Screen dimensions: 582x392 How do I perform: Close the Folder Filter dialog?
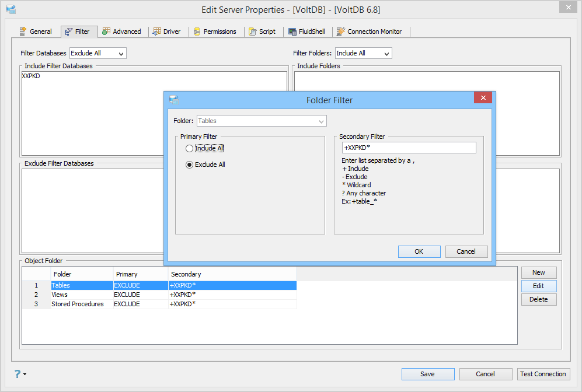(x=483, y=97)
